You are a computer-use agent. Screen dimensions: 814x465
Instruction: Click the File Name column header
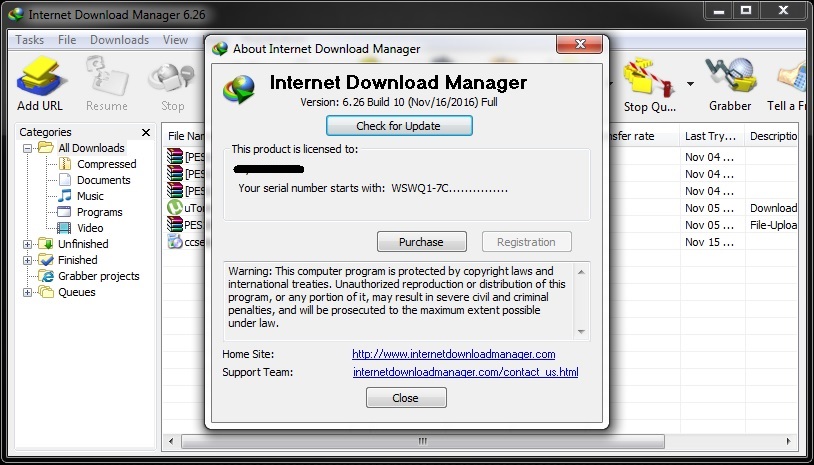tap(185, 136)
